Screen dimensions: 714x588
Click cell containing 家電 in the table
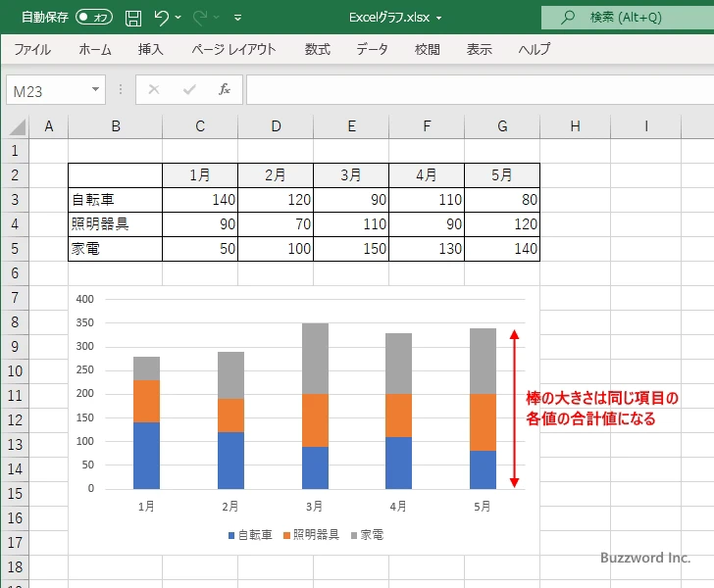coord(115,249)
